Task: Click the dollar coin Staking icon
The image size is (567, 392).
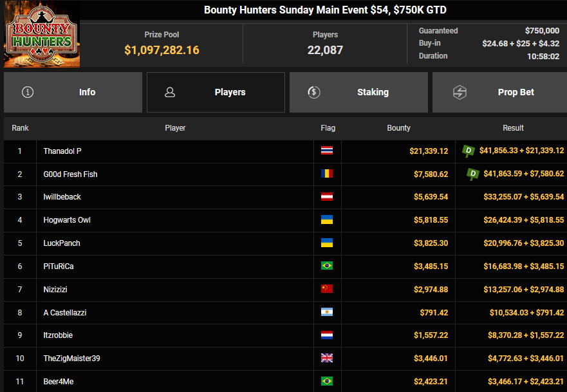Action: point(313,92)
